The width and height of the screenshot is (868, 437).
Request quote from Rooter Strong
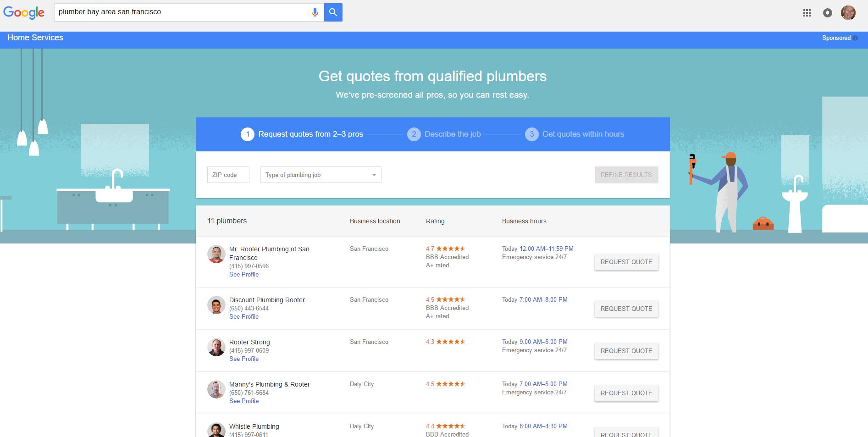(x=626, y=351)
